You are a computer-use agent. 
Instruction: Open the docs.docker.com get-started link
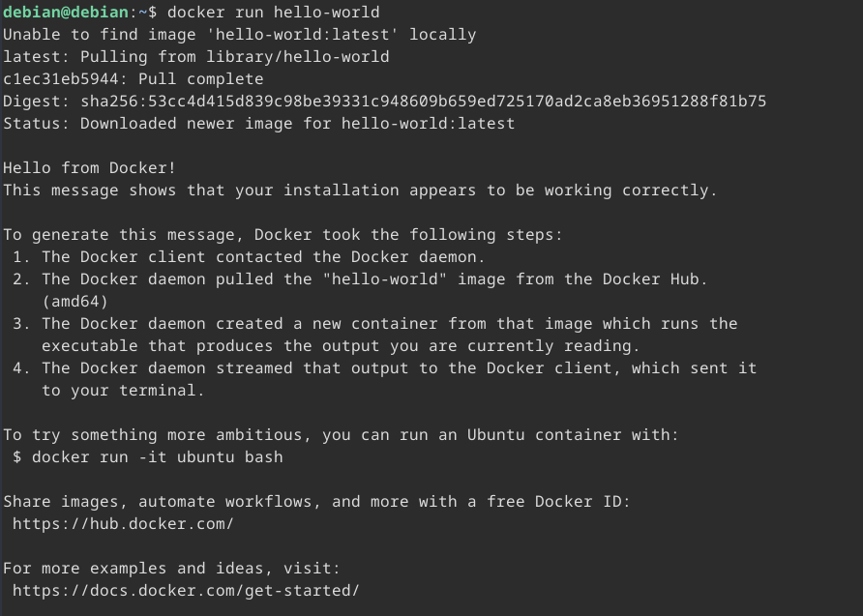point(186,590)
